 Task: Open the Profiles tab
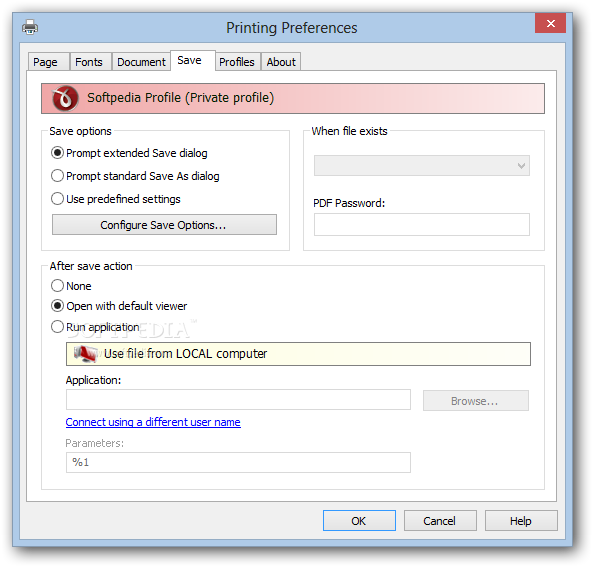tap(237, 62)
